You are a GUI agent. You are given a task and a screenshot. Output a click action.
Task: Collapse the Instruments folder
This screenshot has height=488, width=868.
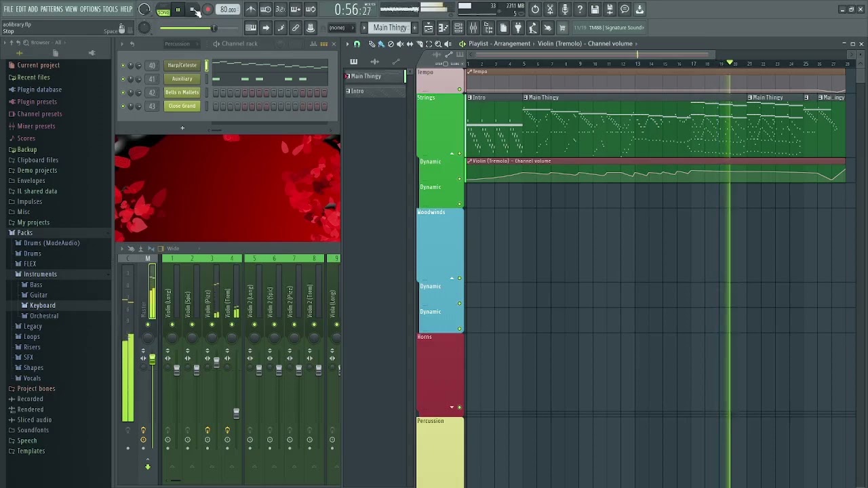point(40,274)
